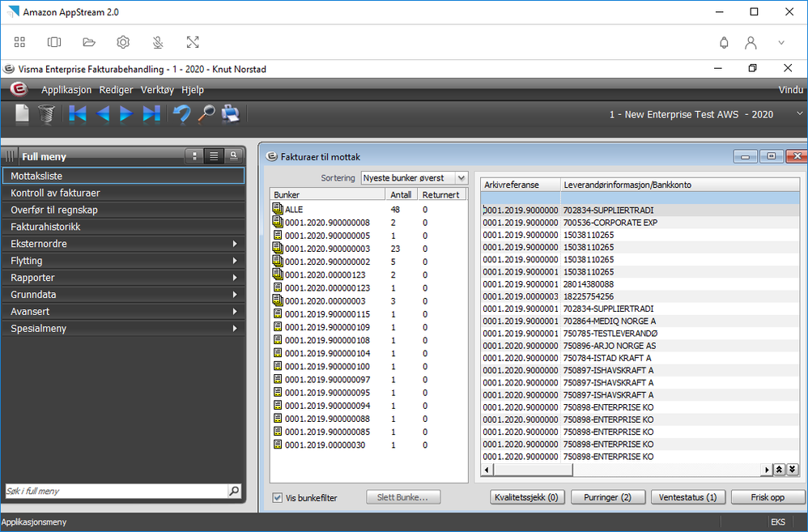Click the blue undo arrow icon

[181, 114]
